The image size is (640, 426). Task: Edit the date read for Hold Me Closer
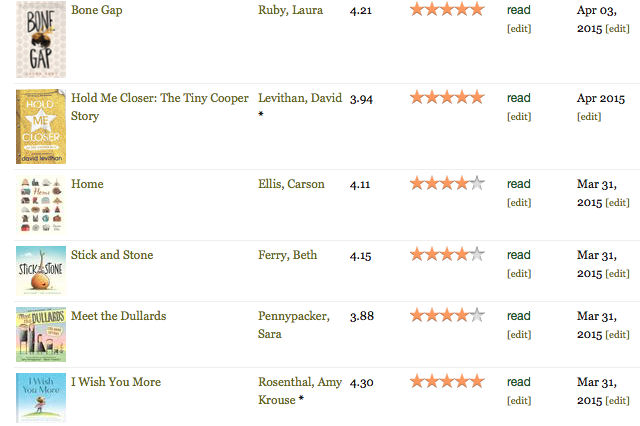pos(589,117)
